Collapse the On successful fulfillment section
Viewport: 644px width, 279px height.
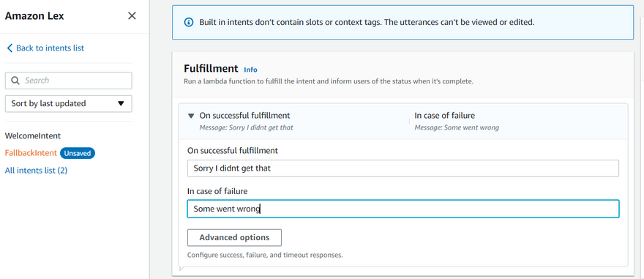pos(190,116)
